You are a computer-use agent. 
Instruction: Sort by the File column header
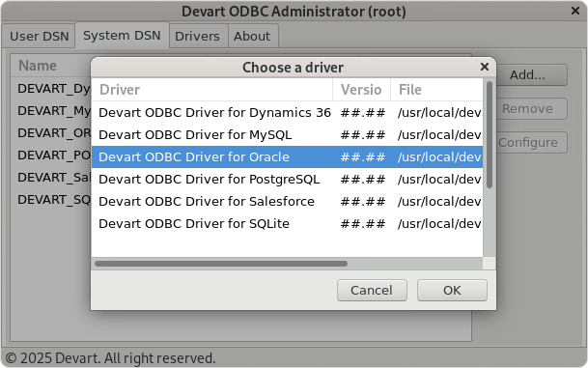(x=436, y=90)
